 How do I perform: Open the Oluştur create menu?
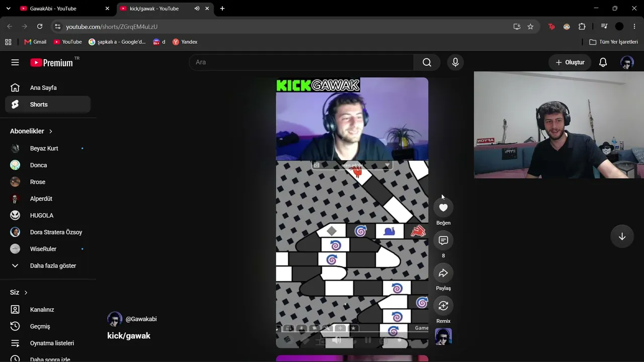[570, 62]
